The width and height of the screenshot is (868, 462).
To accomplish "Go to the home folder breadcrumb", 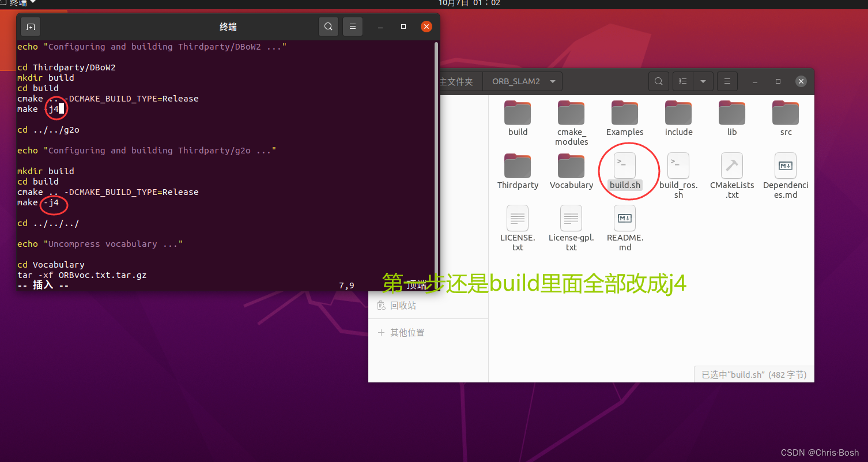I will coord(456,81).
